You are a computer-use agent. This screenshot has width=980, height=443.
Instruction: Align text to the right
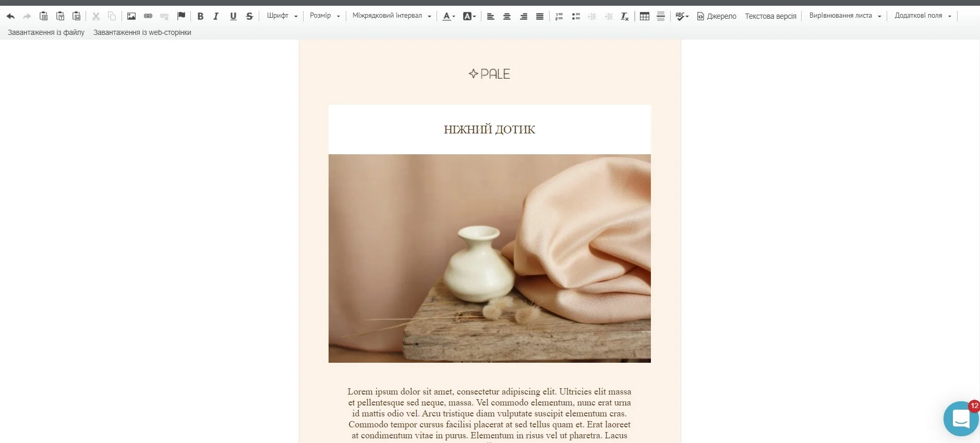tap(523, 16)
